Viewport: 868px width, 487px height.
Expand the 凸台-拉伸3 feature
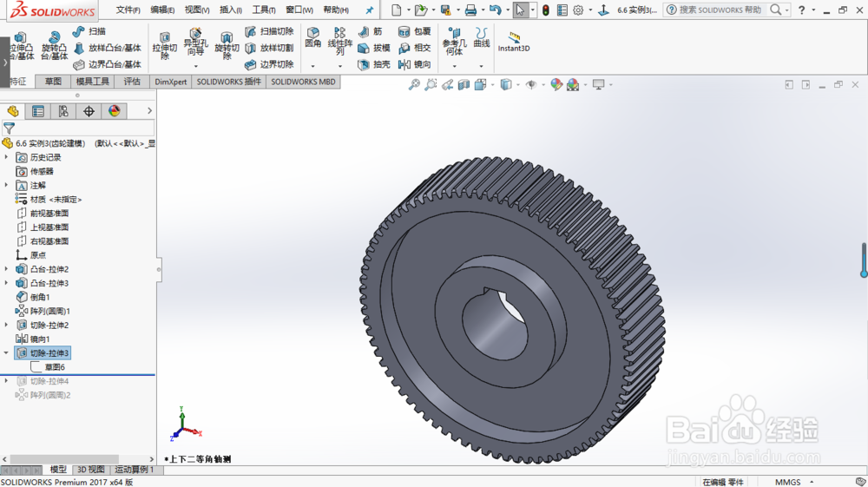click(x=6, y=283)
